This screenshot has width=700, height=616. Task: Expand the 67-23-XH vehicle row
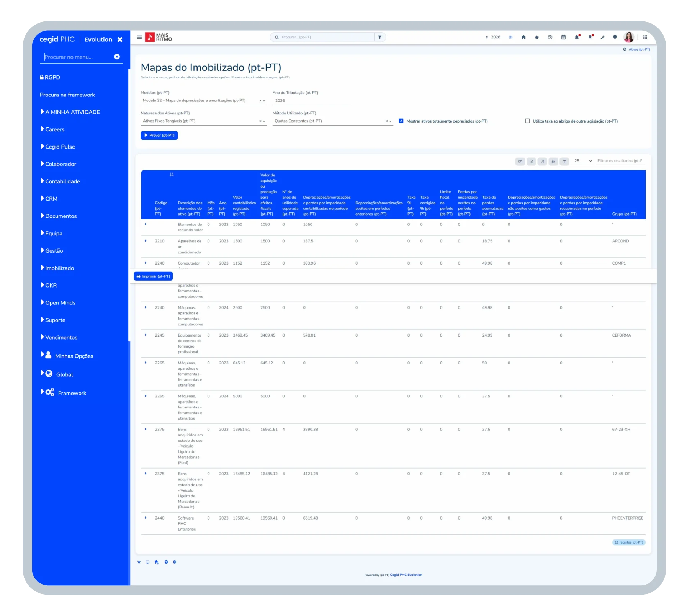click(146, 429)
